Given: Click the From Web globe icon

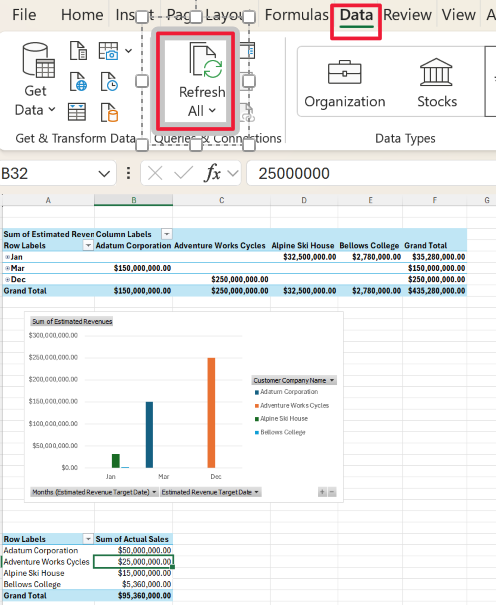Looking at the screenshot, I should click(x=78, y=81).
